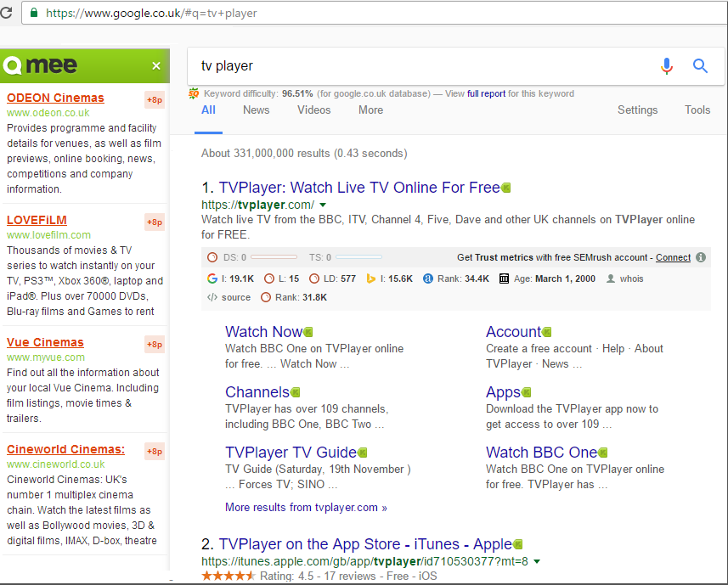728x585 pixels.
Task: Open the Channels sitelink
Action: 257,392
